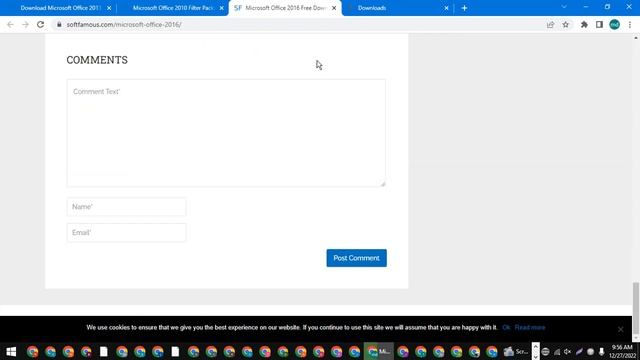This screenshot has height=360, width=640.
Task: Switch to the Downloads tab
Action: pos(371,8)
